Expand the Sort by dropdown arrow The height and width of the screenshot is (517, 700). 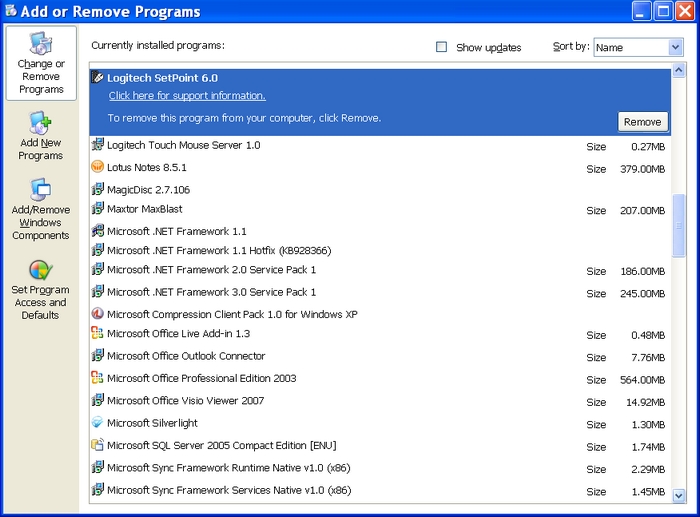click(x=675, y=47)
